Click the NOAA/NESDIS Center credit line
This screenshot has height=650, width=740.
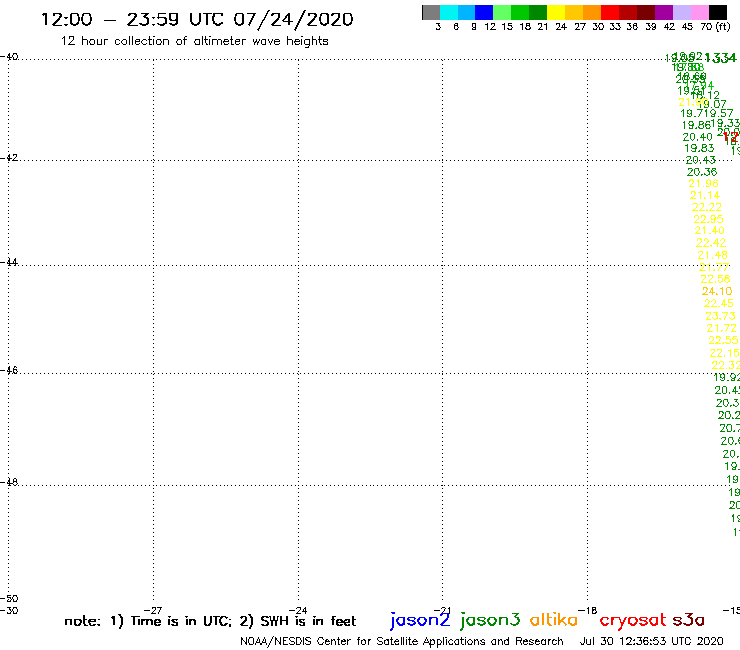(402, 642)
